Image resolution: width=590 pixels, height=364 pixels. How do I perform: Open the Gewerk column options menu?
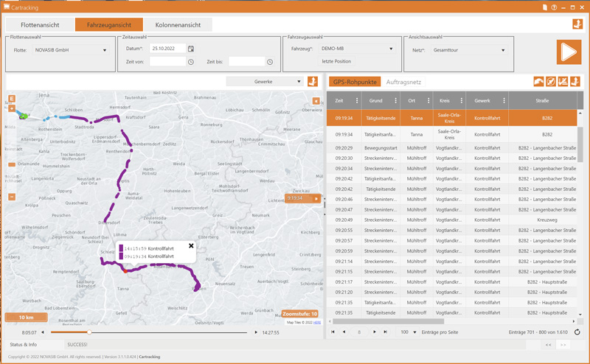504,100
